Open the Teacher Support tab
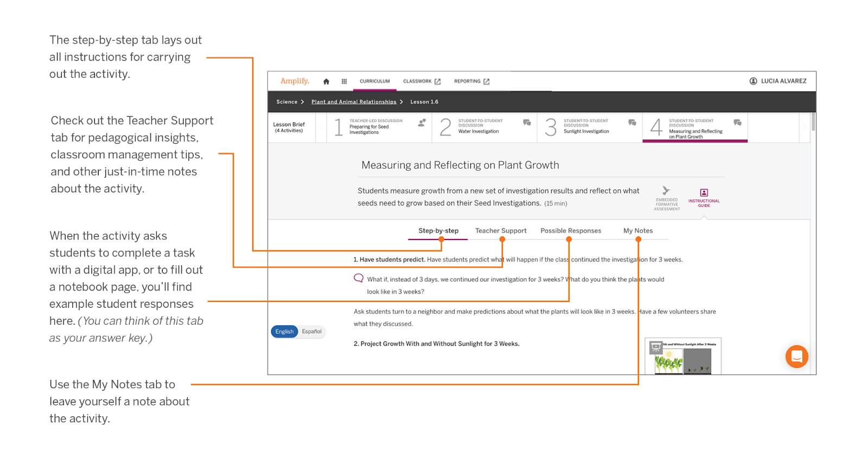The image size is (868, 459). pos(501,231)
